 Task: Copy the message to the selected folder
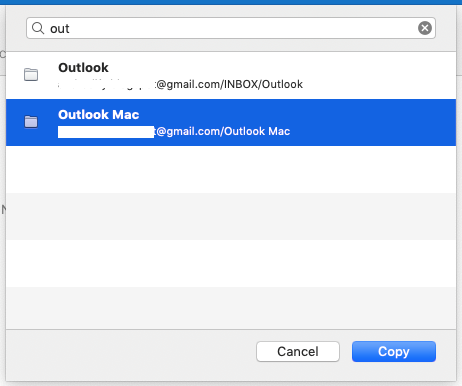394,351
